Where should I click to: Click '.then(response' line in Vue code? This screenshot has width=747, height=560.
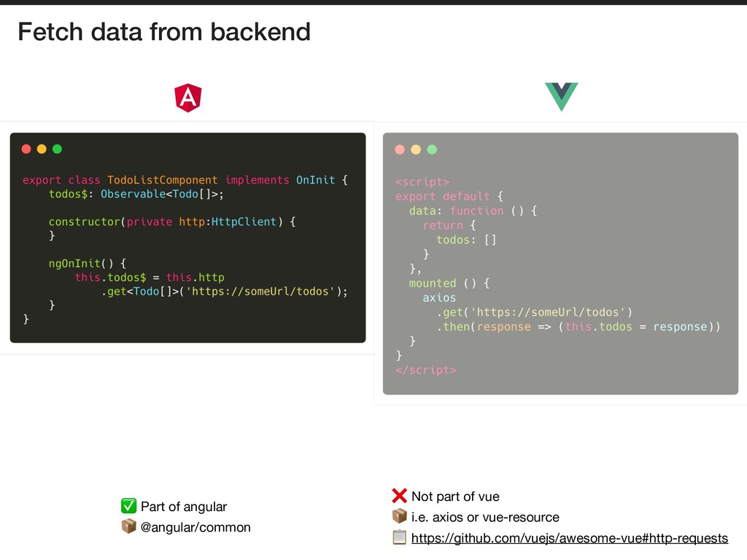578,327
